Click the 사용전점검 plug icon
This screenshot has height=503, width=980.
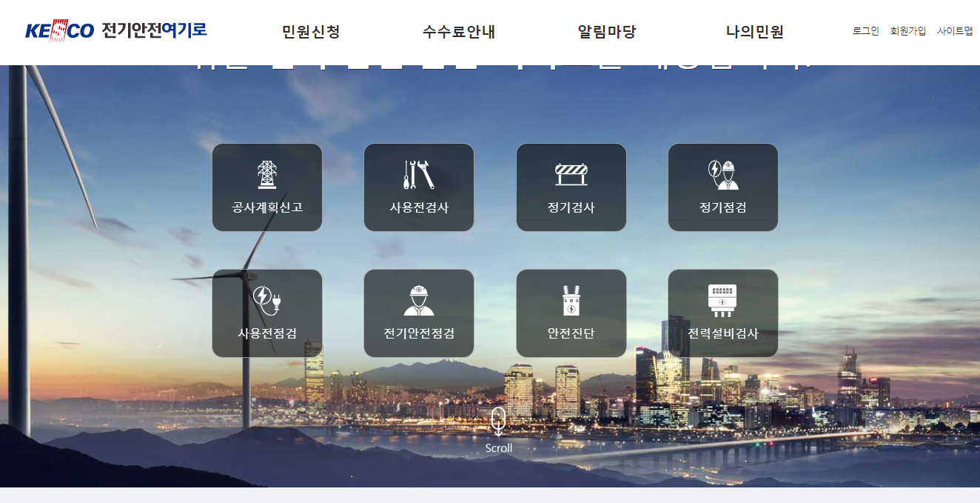coord(267,299)
